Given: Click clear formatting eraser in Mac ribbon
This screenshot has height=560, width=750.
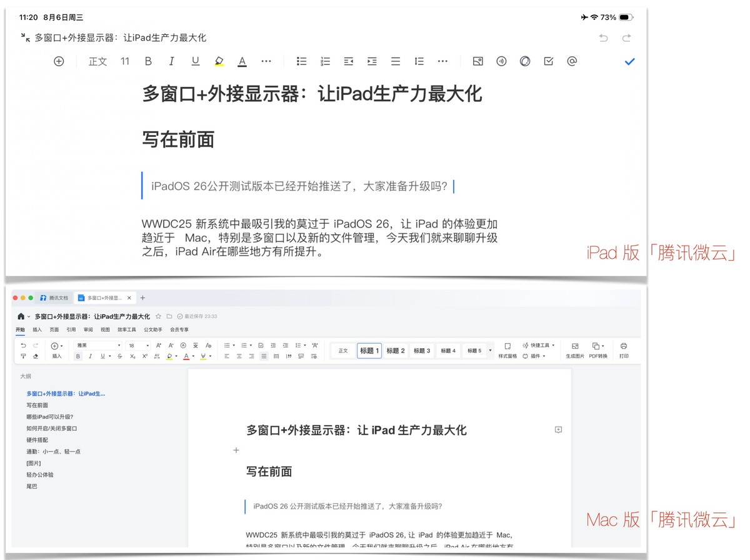Looking at the screenshot, I should 36,356.
